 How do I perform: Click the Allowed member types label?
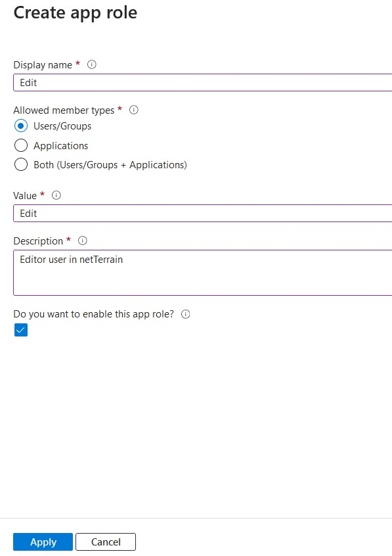(64, 110)
